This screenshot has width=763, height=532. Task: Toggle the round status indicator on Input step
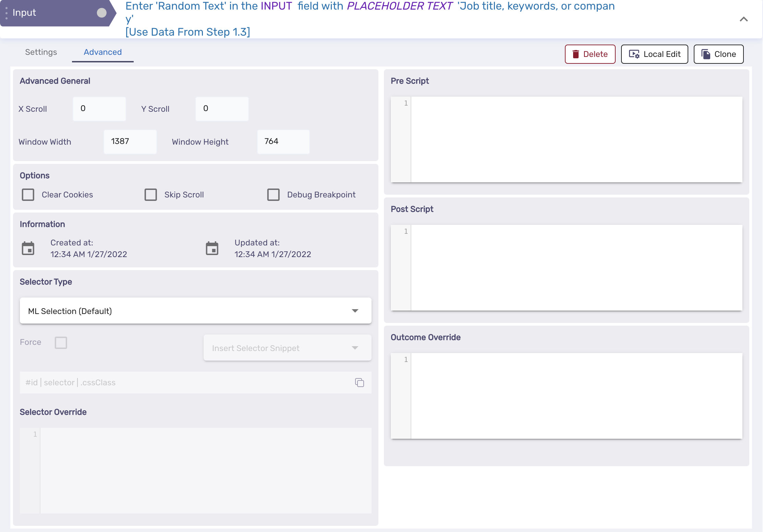pos(101,13)
